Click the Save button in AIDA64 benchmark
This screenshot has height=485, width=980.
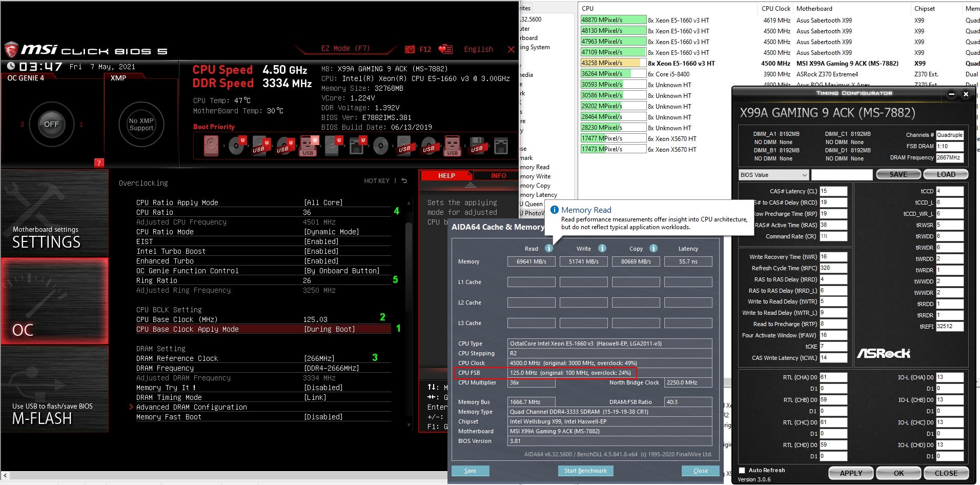[470, 471]
